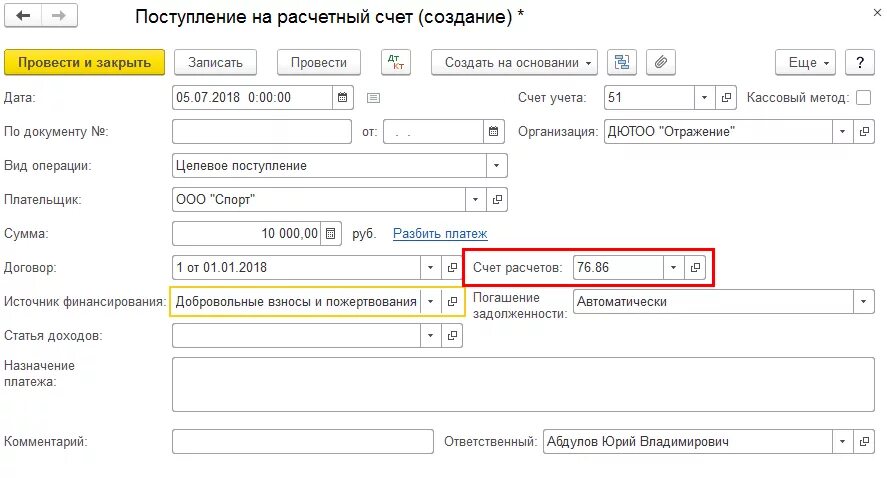The image size is (887, 478).
Task: Open calendar for Дата field
Action: (x=342, y=97)
